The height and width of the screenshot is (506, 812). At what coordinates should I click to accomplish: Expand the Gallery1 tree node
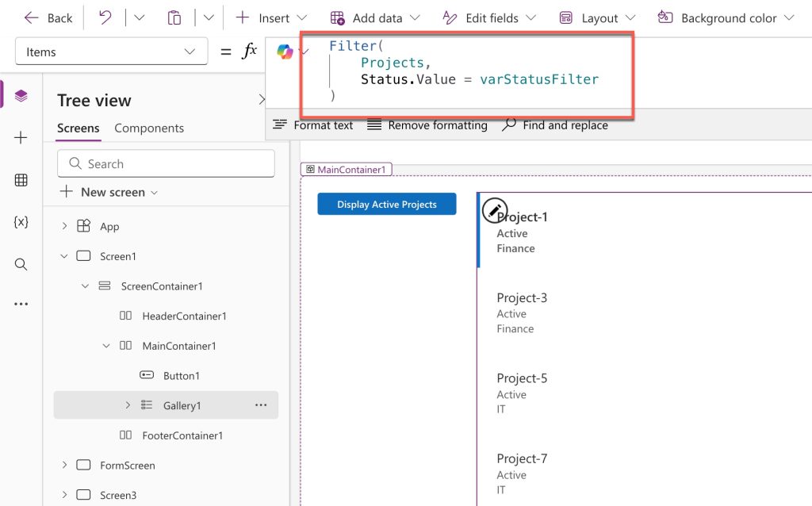pyautogui.click(x=128, y=405)
